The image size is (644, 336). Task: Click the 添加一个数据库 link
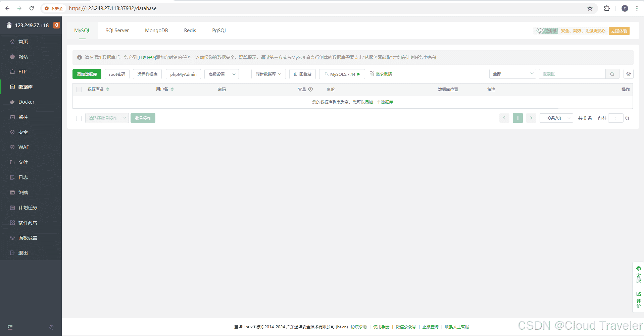coord(379,102)
